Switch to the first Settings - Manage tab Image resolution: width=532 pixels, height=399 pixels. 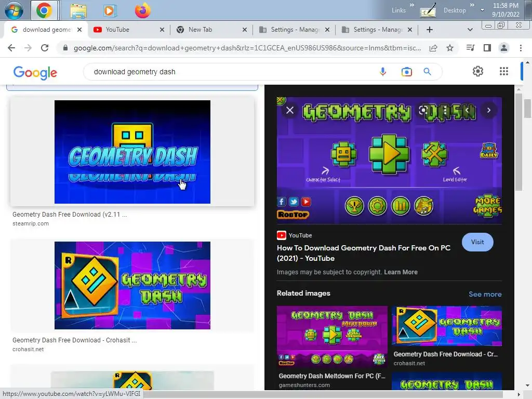pos(294,30)
